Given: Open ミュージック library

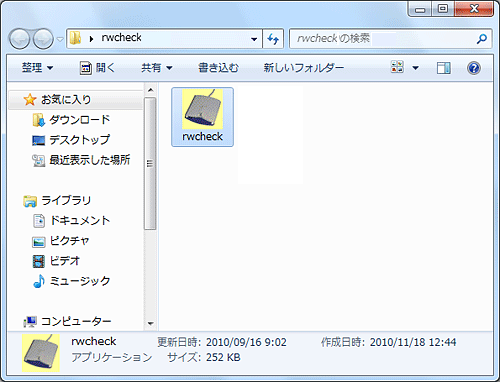Looking at the screenshot, I should [x=80, y=281].
